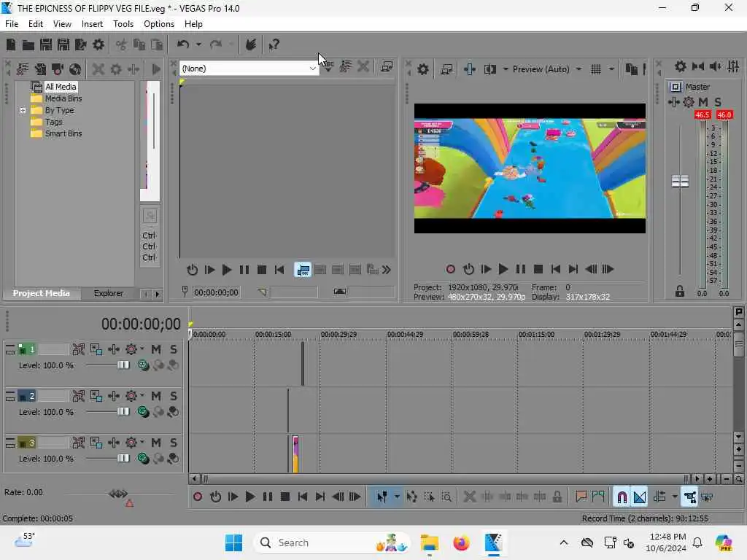The height and width of the screenshot is (560, 747).
Task: Open the Tools menu
Action: [123, 24]
